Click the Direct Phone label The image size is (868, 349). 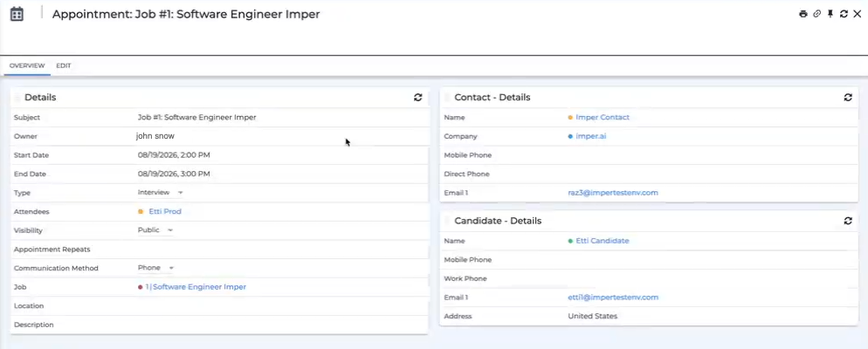(x=466, y=174)
